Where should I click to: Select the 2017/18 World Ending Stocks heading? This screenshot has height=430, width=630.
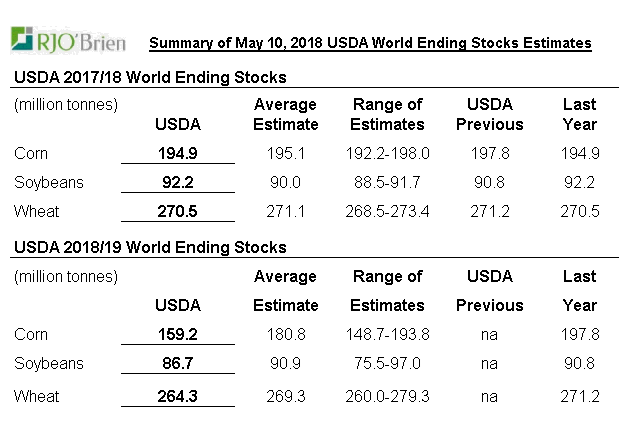(x=150, y=77)
